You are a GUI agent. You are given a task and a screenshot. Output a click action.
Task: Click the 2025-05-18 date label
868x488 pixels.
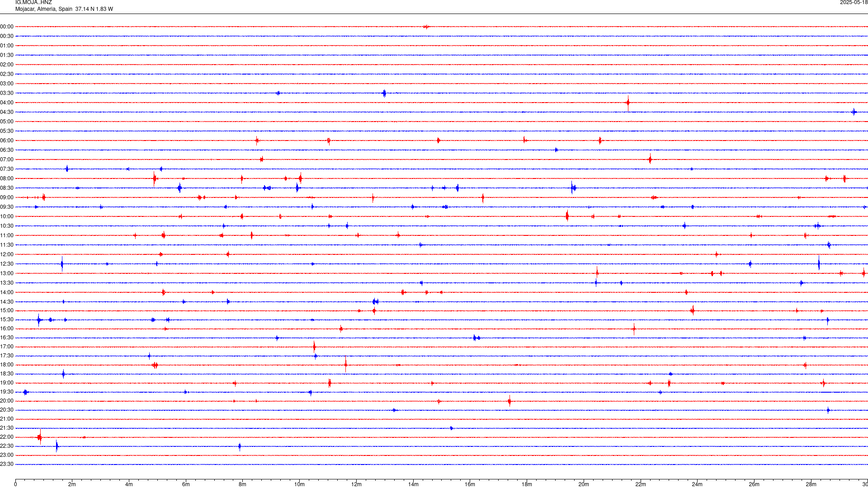pyautogui.click(x=854, y=3)
